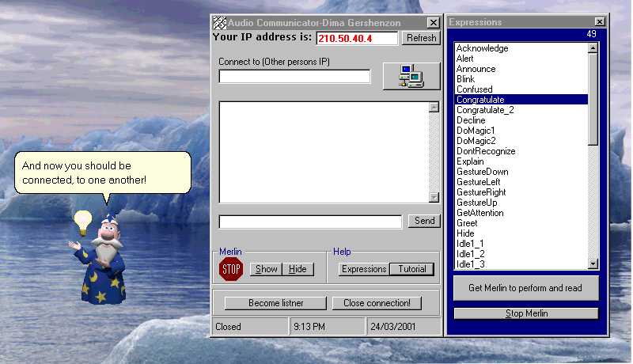
Task: Click the message input field beside Send
Action: (x=310, y=222)
